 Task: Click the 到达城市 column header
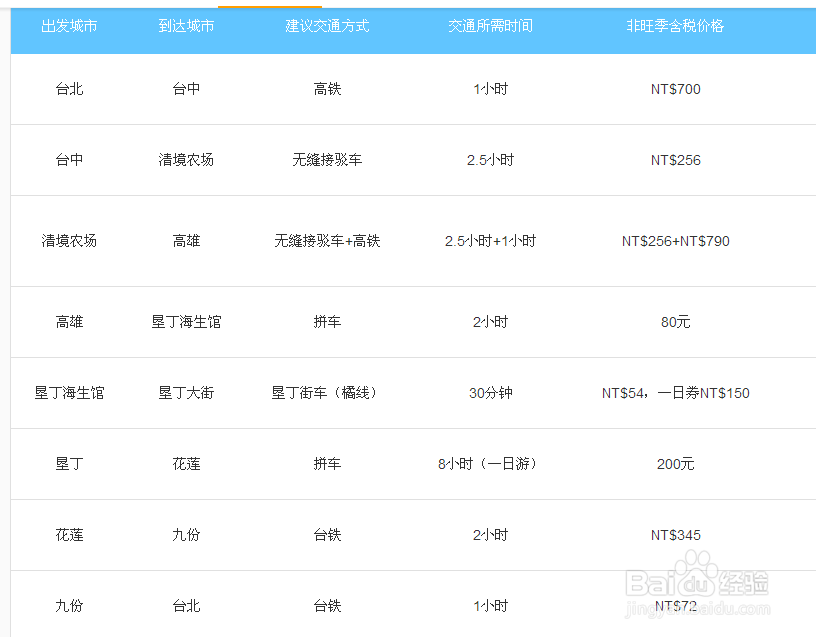[186, 26]
